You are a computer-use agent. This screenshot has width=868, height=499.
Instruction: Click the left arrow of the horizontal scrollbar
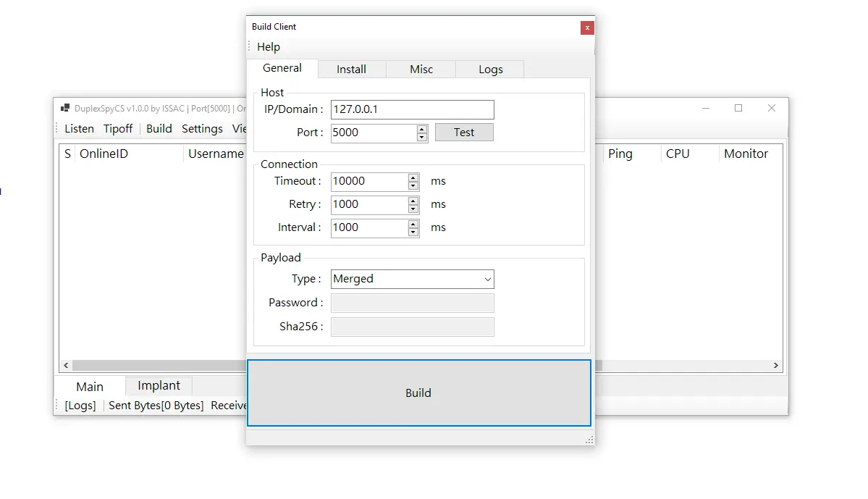pyautogui.click(x=65, y=365)
